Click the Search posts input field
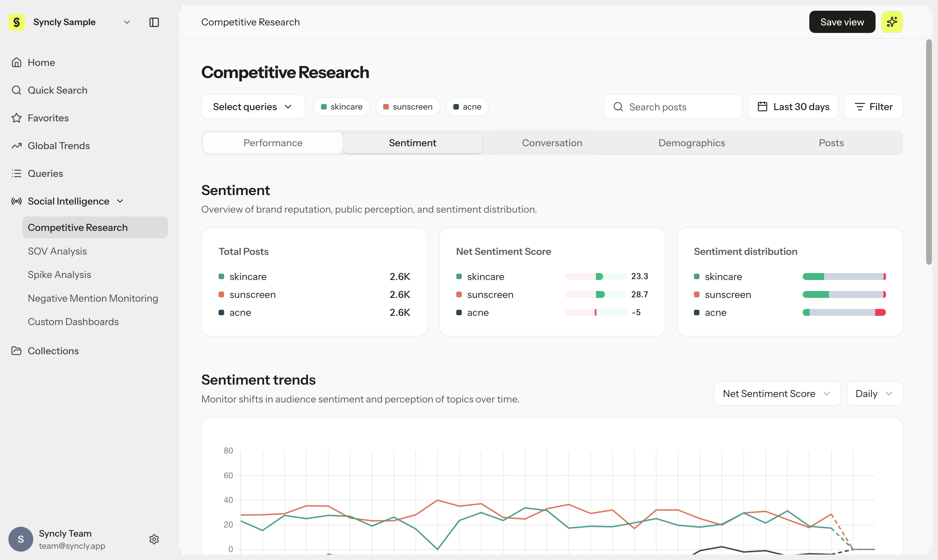The image size is (938, 560). point(673,107)
